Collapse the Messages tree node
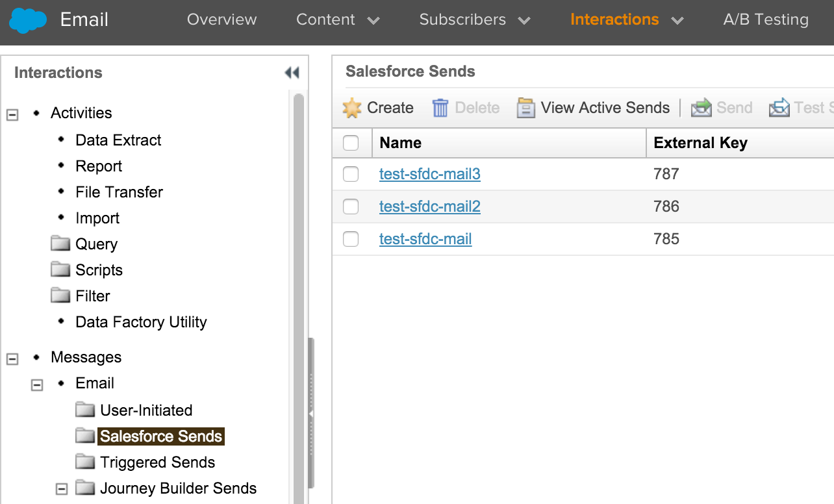Image resolution: width=834 pixels, height=504 pixels. (x=12, y=359)
